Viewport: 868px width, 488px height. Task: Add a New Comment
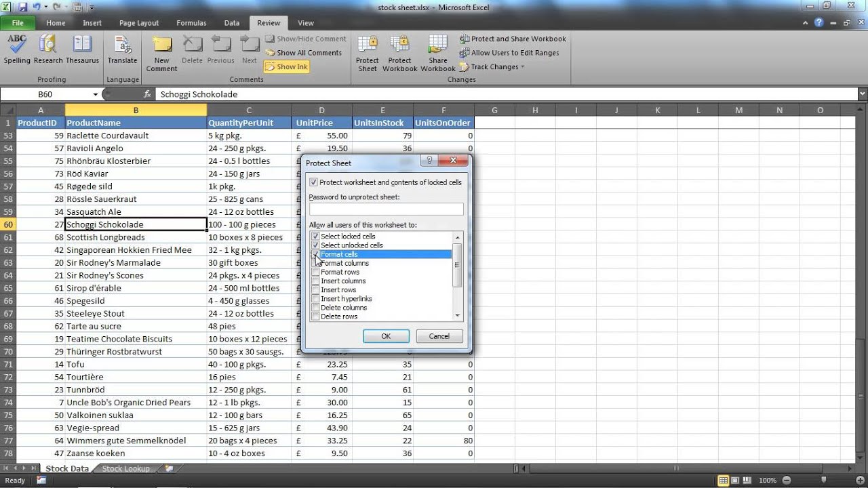[161, 54]
